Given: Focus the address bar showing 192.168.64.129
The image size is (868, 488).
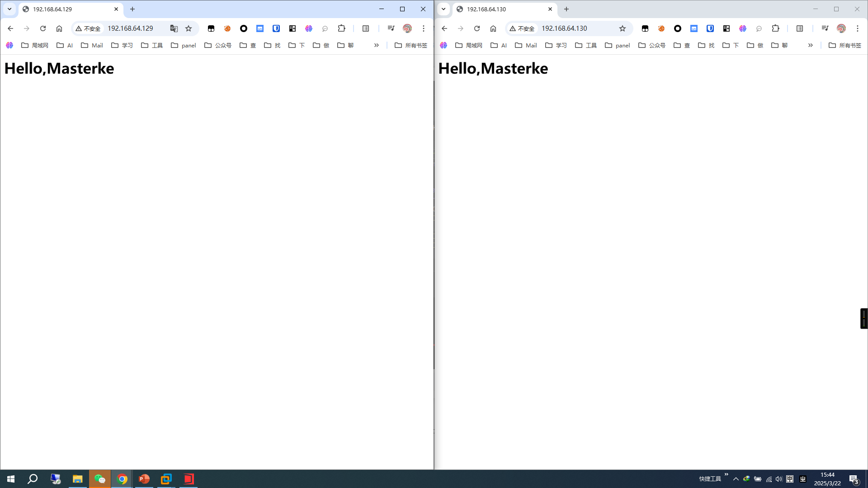Looking at the screenshot, I should (135, 28).
